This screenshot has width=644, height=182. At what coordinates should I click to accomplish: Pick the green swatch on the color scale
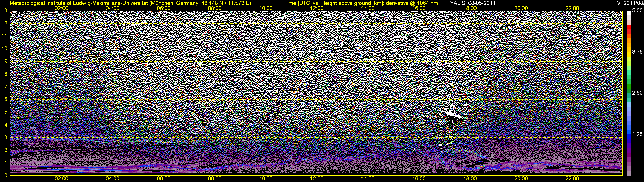click(x=629, y=87)
